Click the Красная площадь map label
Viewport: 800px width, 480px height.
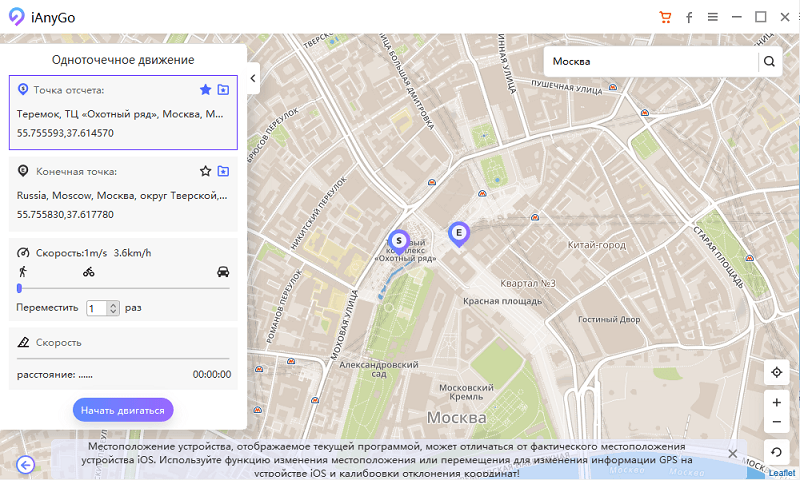(x=503, y=301)
